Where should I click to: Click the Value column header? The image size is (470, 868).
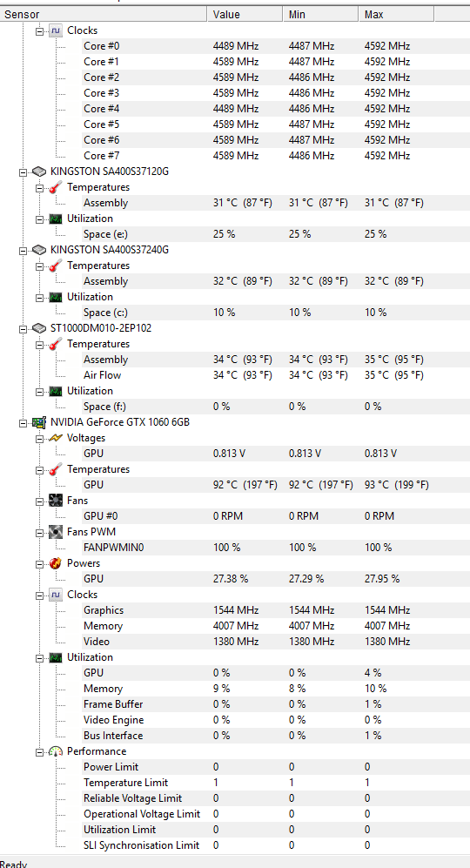tap(245, 15)
